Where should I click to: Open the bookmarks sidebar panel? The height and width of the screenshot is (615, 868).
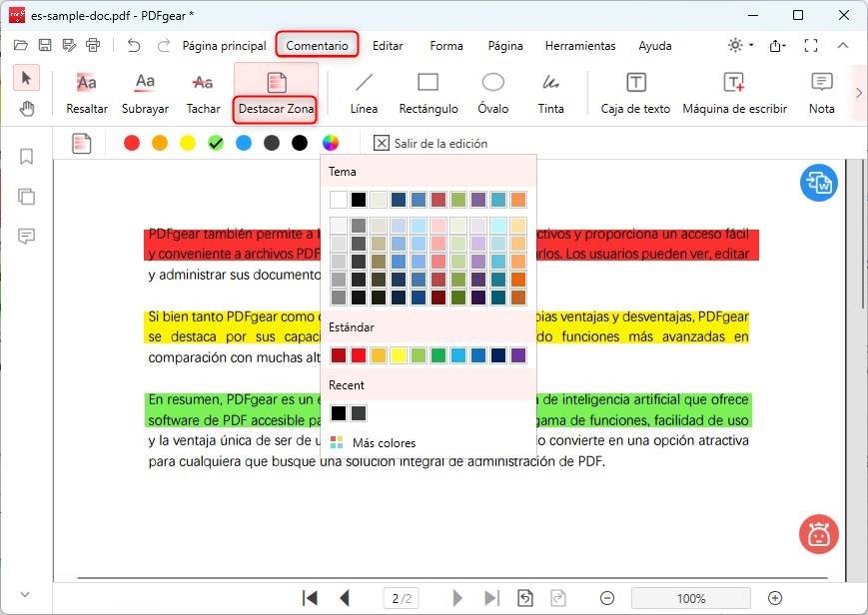(x=26, y=157)
